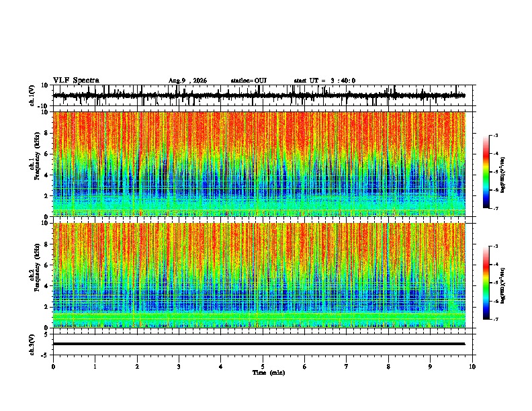Click the ch.2 "Frequency (kHz)" axis label
The image size is (532, 411).
37,267
